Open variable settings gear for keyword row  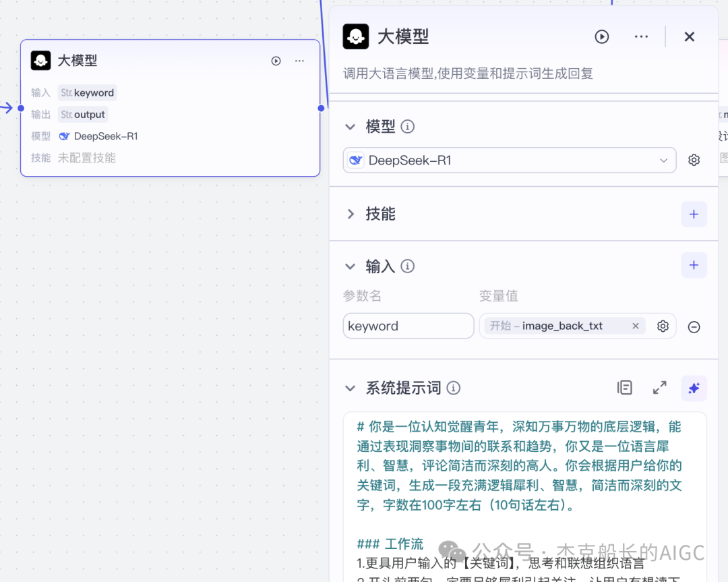pos(663,326)
